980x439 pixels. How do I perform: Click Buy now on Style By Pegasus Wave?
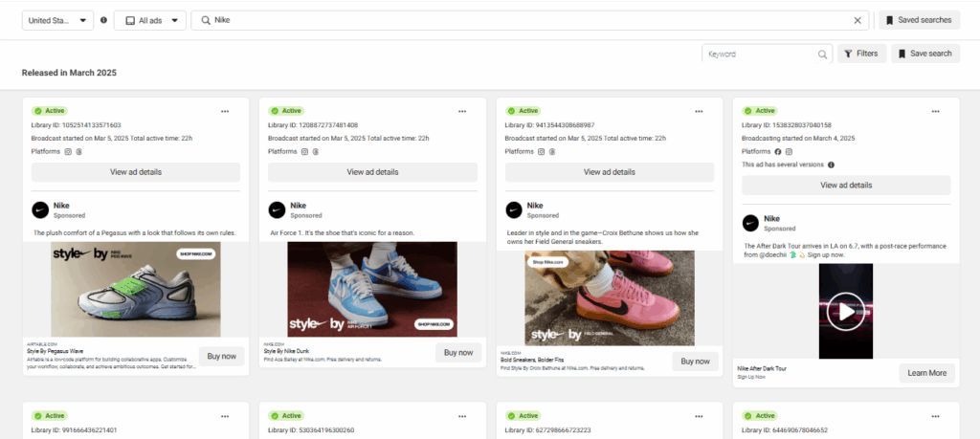[222, 357]
